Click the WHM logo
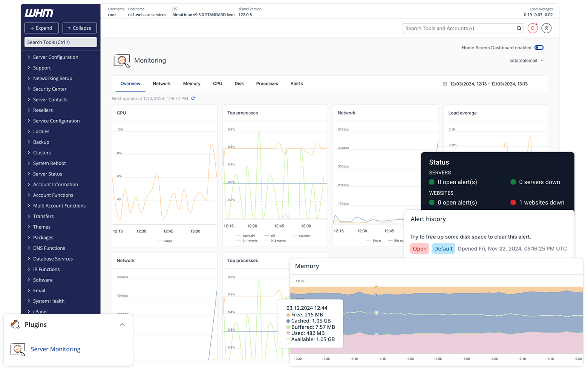Screen dimensions: 588x371 tap(39, 13)
